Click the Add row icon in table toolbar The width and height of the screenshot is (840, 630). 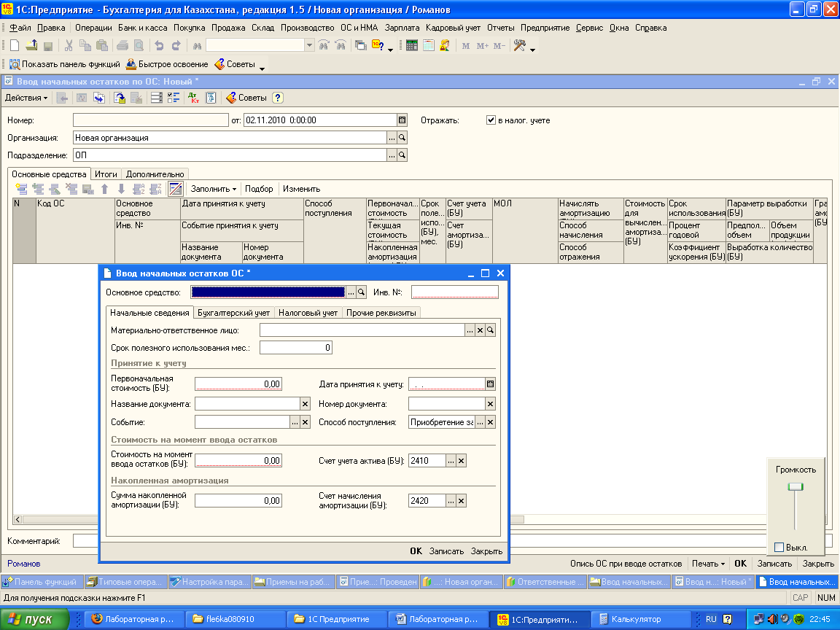coord(21,189)
